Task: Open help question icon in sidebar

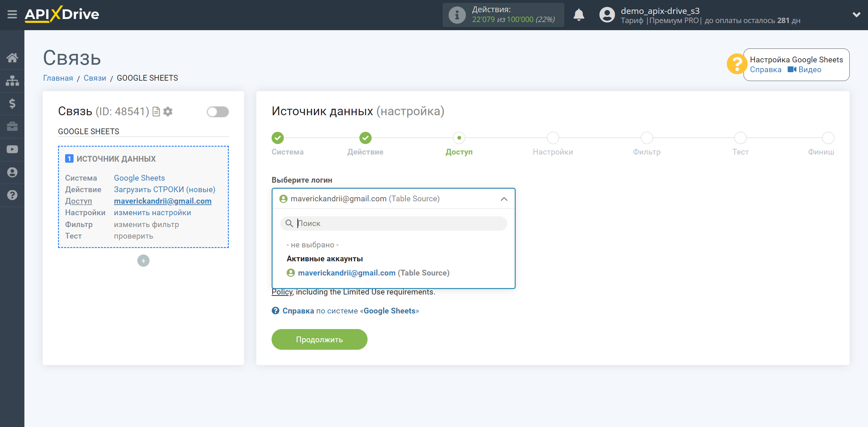Action: point(12,195)
